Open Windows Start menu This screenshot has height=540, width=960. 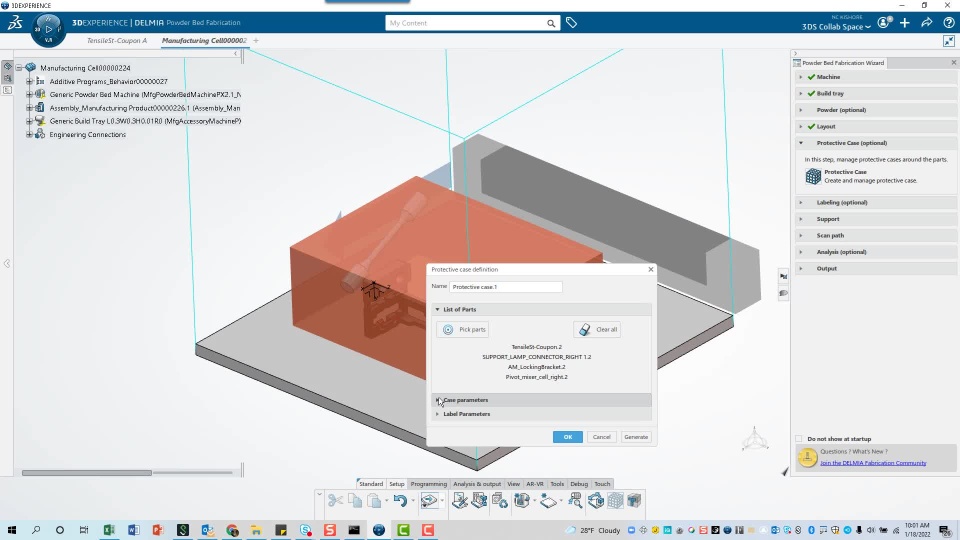(12, 530)
